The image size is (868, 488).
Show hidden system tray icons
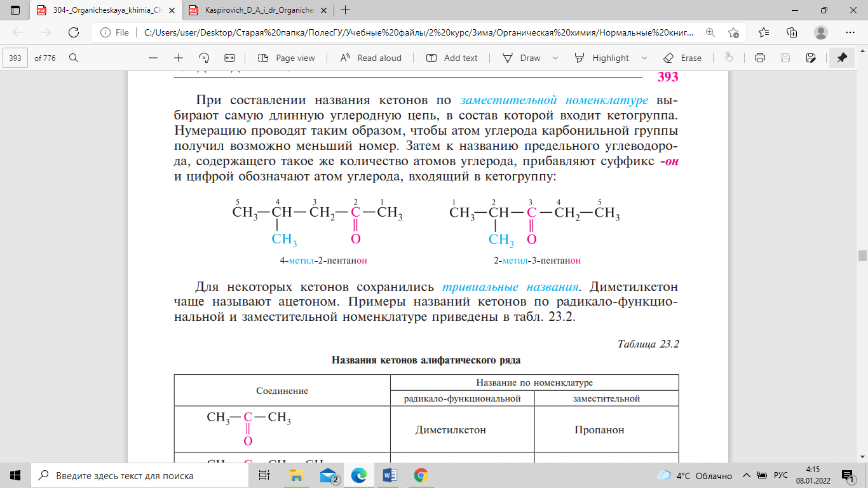(747, 475)
